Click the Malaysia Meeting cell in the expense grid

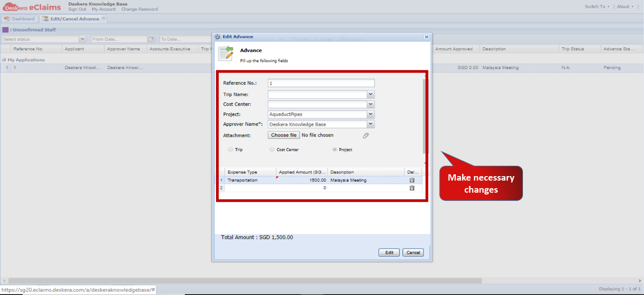[366, 180]
